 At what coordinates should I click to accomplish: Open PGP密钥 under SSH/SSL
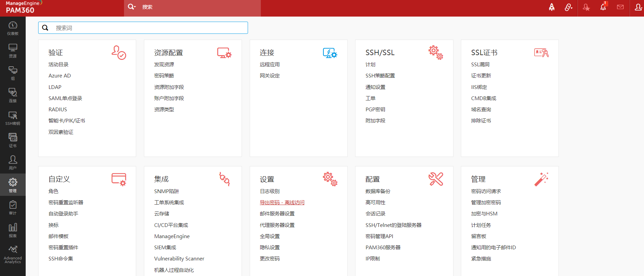[375, 110]
